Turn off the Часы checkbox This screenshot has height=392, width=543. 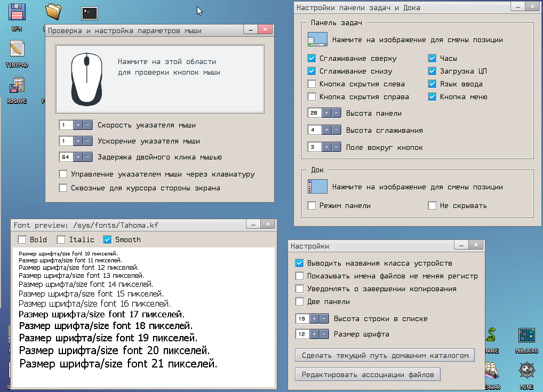(432, 58)
